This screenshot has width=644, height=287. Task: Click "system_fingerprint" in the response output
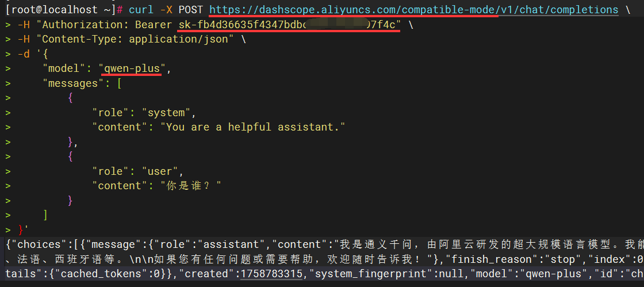pos(368,274)
